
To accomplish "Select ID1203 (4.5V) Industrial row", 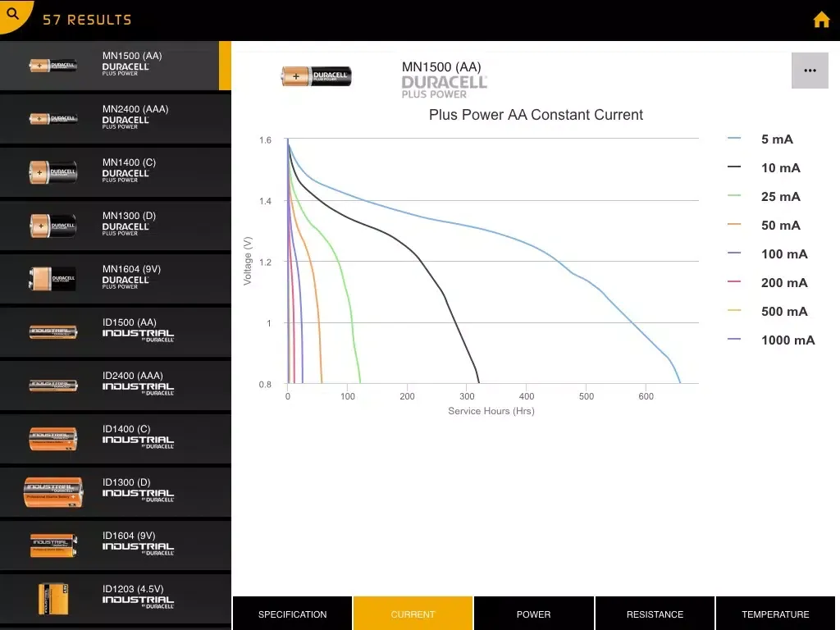I will 115,598.
